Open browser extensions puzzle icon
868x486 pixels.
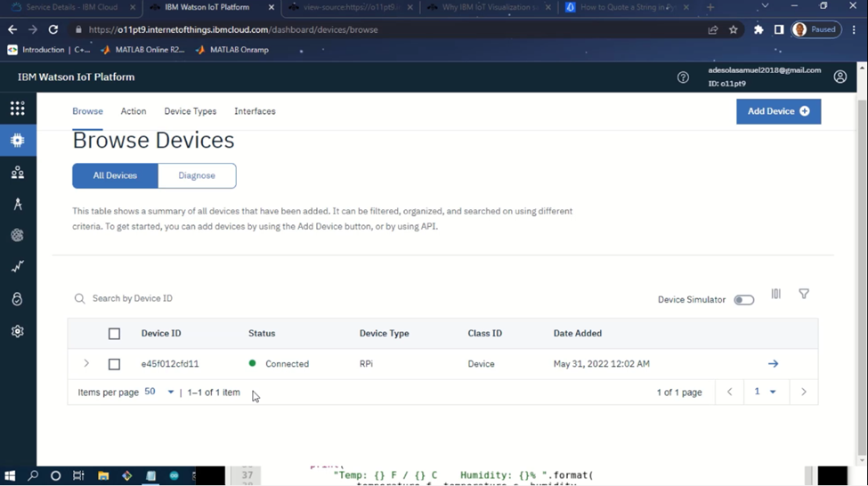point(758,30)
